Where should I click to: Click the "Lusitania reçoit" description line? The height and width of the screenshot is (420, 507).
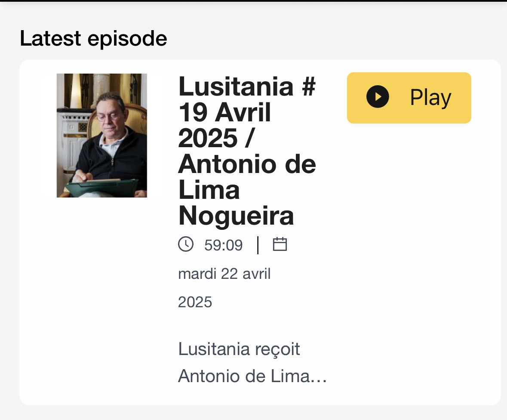239,349
